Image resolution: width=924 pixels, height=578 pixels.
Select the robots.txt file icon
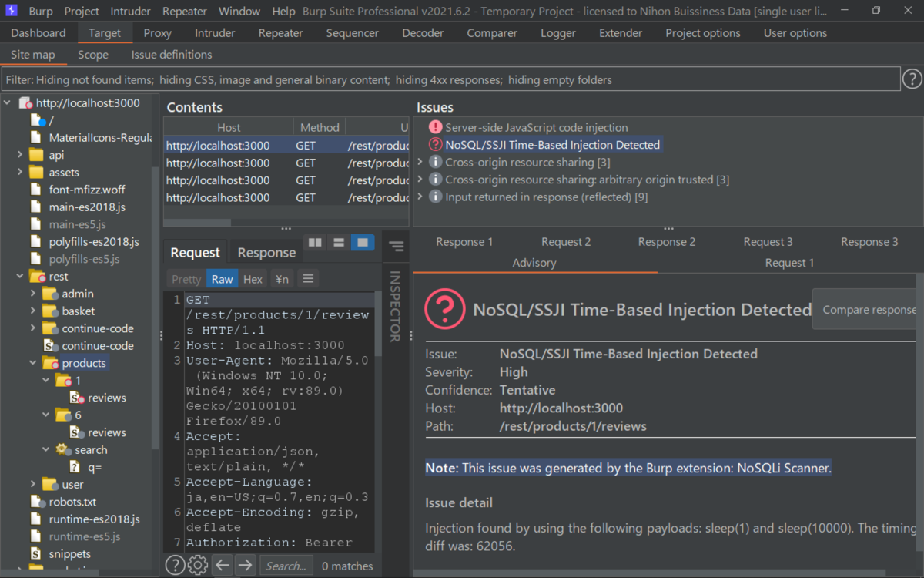(x=36, y=501)
